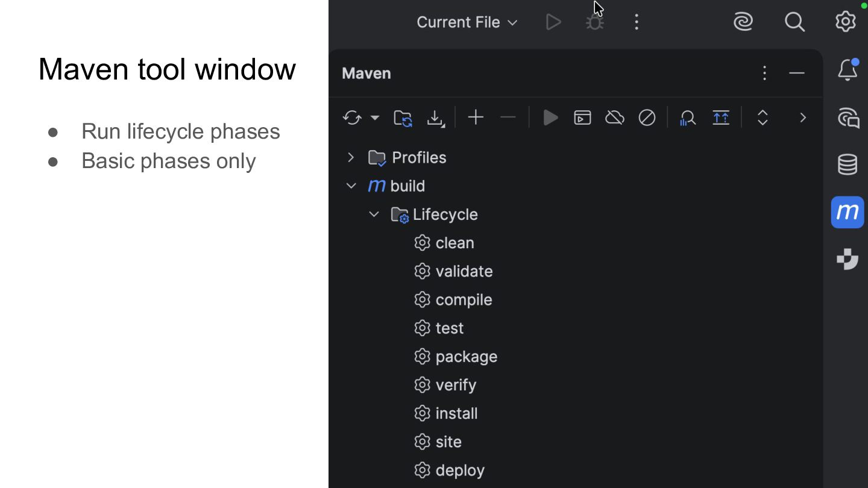Open the More Actions menu beside Debug
The width and height of the screenshot is (868, 488).
click(637, 22)
